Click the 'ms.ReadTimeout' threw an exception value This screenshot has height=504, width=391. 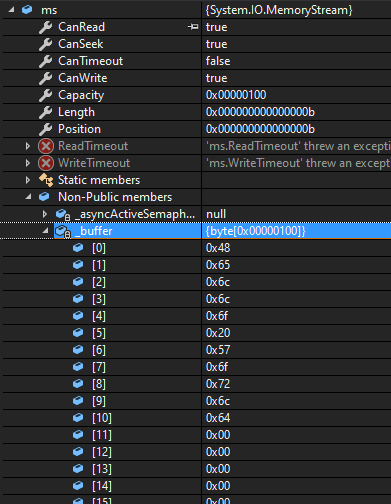[298, 146]
